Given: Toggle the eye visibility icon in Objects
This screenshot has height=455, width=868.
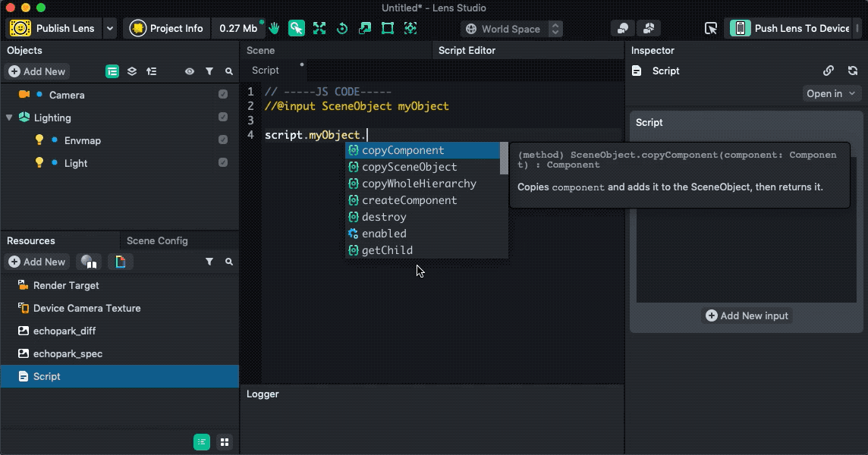Looking at the screenshot, I should click(190, 71).
